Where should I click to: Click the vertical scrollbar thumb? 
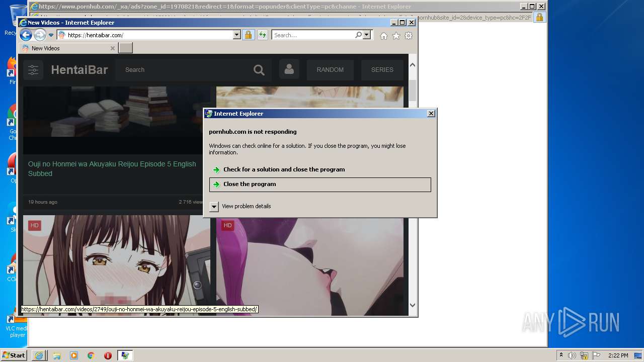pos(413,90)
